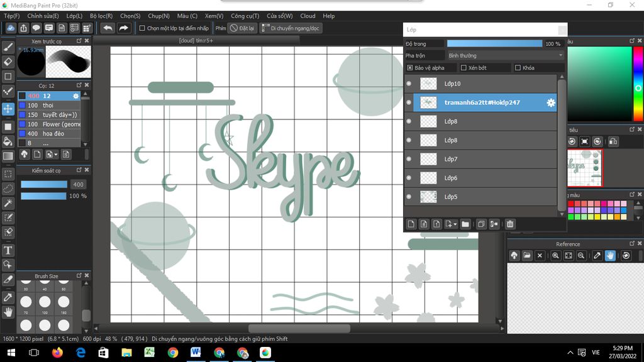Open the Chỉnh sửa(E) menu

tap(43, 16)
